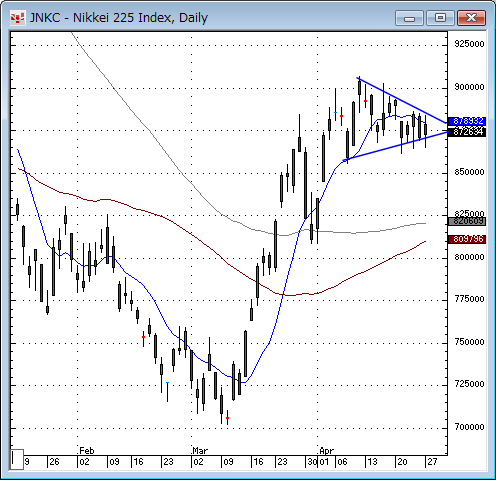
Task: Click the 700000 price axis label
Action: (x=469, y=427)
